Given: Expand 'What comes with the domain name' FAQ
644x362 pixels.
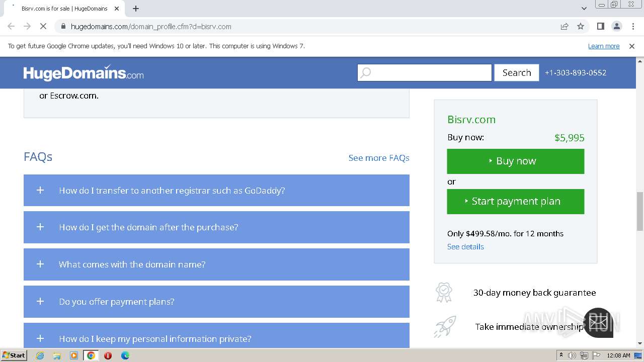Looking at the screenshot, I should coord(216,264).
